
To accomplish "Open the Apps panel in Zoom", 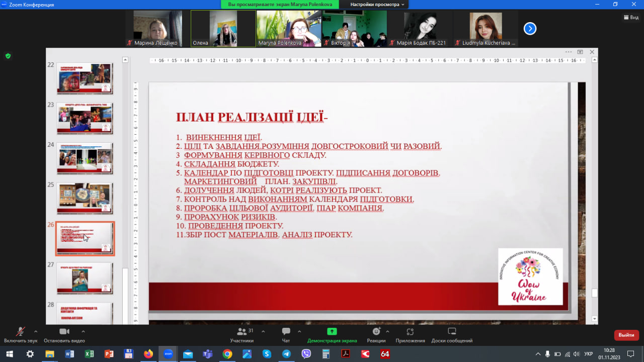I will (410, 335).
